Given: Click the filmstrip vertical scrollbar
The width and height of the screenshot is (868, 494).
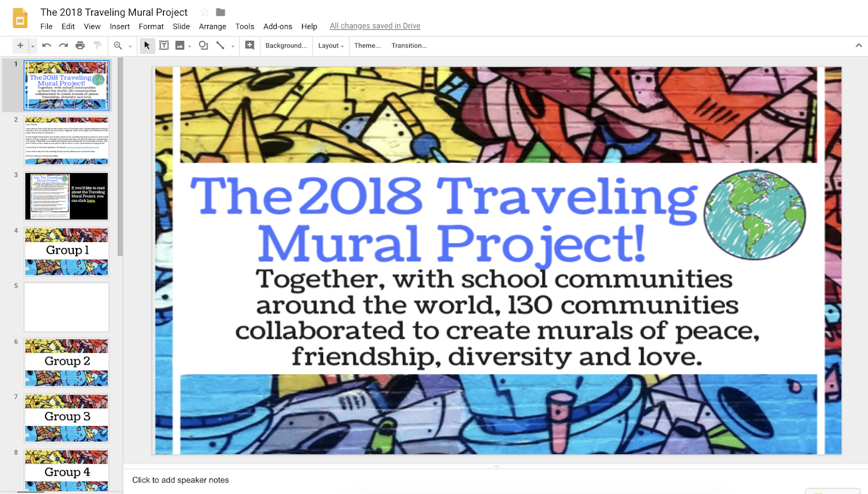Looking at the screenshot, I should coord(120,156).
